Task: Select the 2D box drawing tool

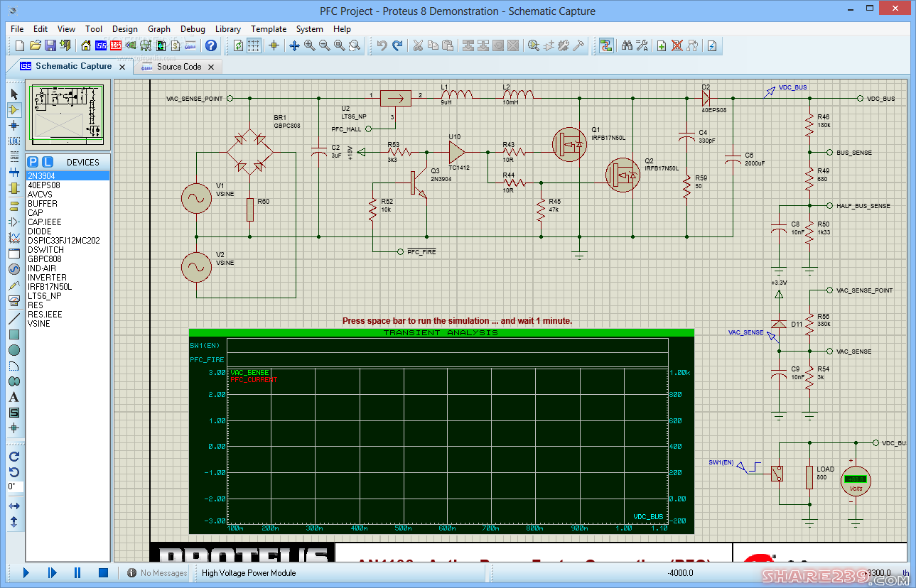Action: point(14,334)
